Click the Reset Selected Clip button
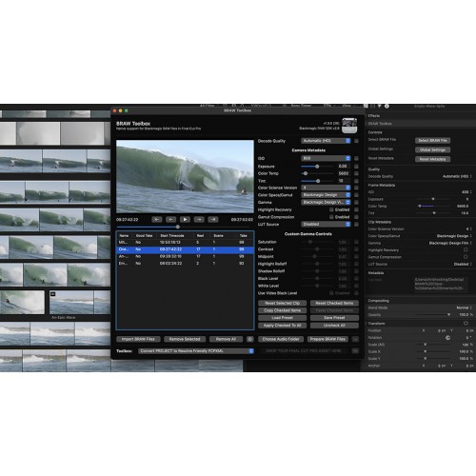 click(x=282, y=304)
